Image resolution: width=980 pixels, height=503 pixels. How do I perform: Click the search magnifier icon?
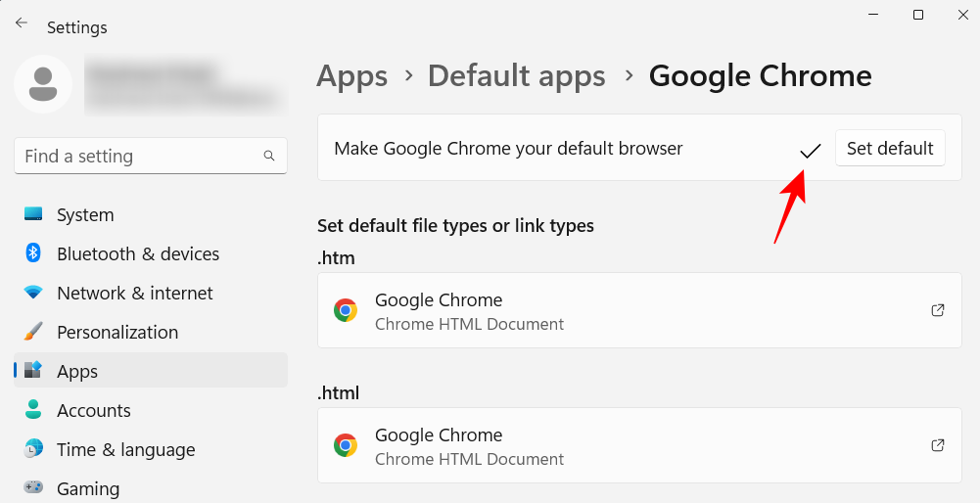(269, 156)
